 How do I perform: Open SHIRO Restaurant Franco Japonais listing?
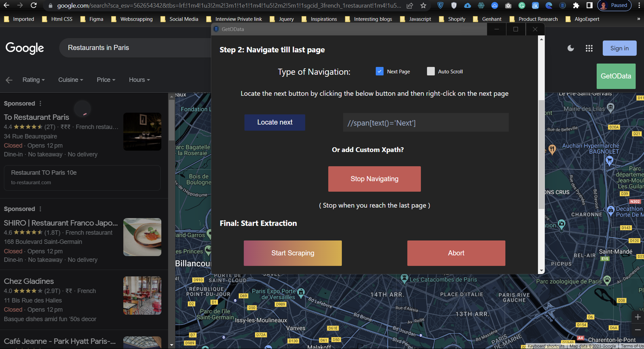(61, 223)
